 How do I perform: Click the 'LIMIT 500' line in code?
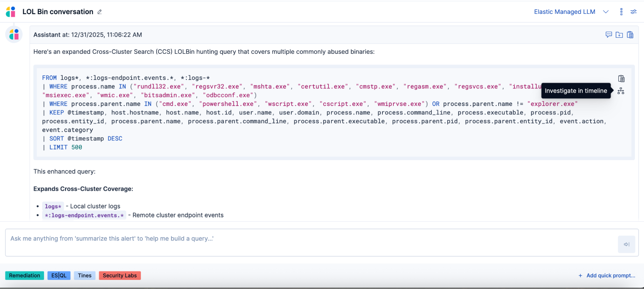pos(62,147)
